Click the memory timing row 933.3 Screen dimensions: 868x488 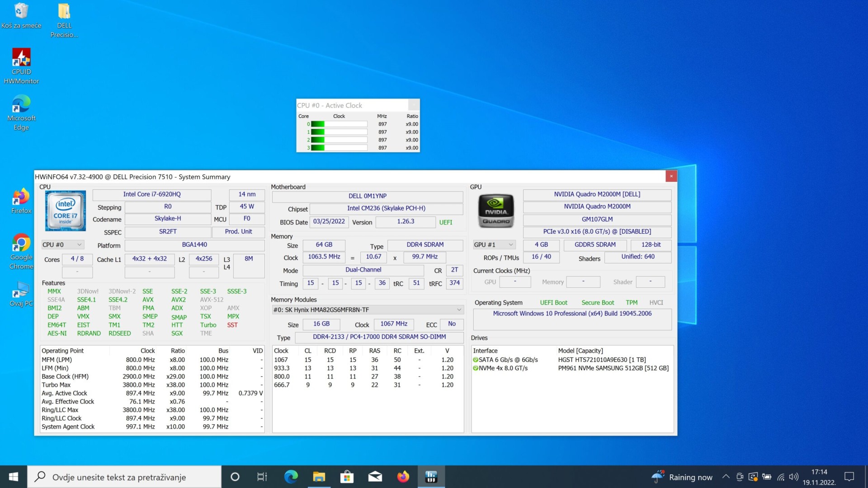coord(367,368)
